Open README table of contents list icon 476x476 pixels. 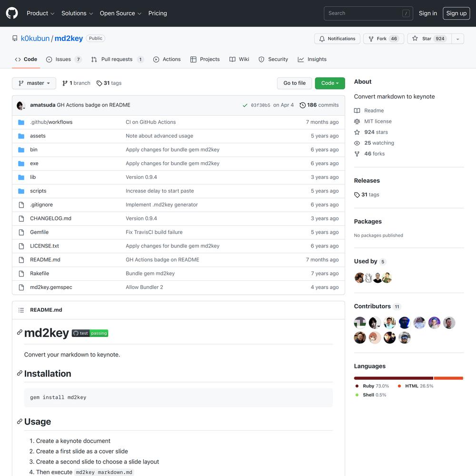21,310
